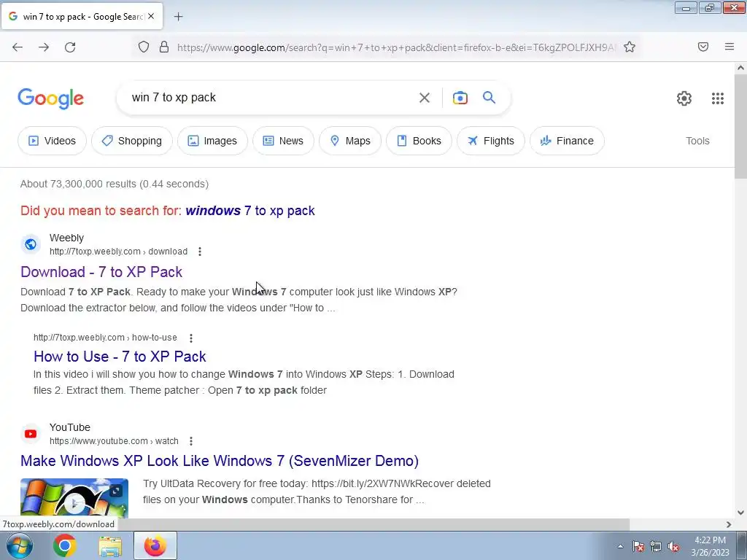Image resolution: width=747 pixels, height=560 pixels.
Task: Filter results by Videos
Action: coord(53,141)
